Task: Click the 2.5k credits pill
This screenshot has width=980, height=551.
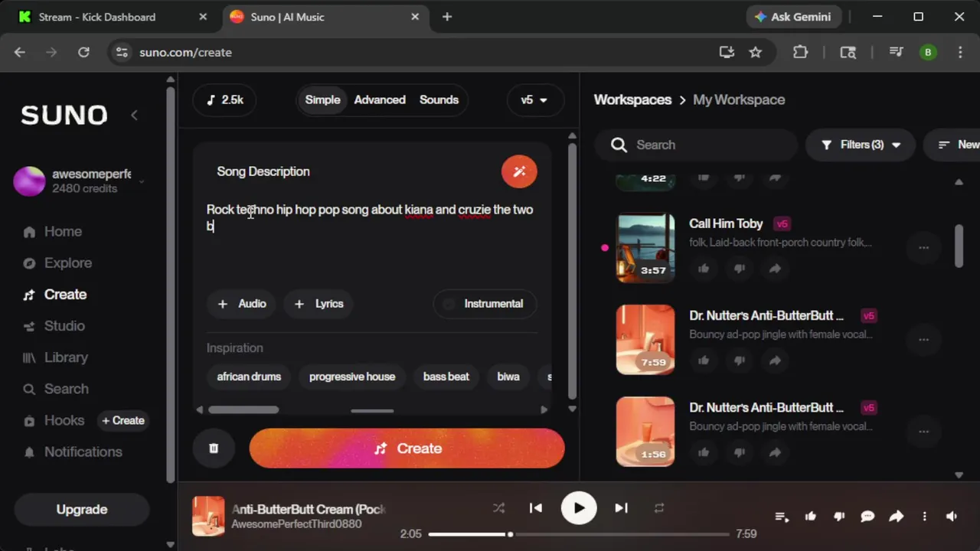Action: 224,100
